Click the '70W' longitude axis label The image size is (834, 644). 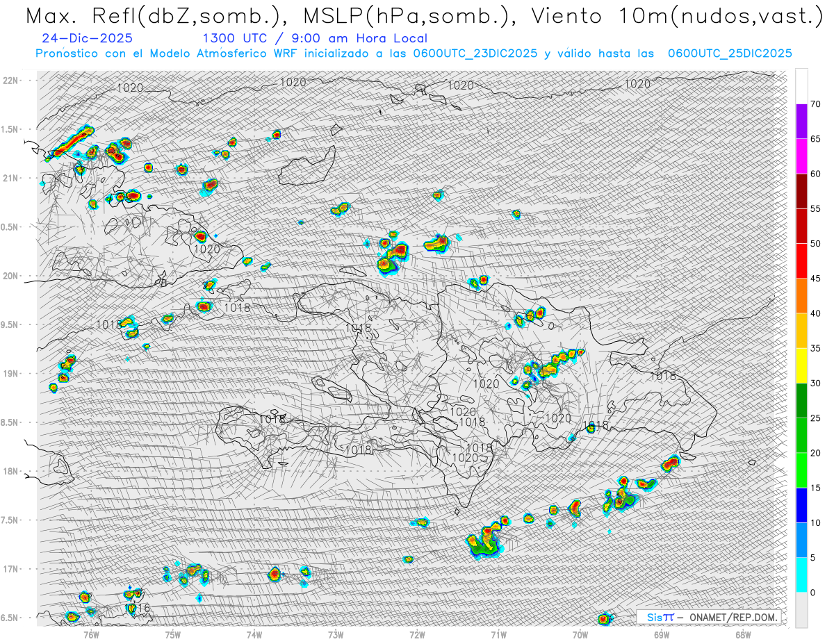coord(580,634)
